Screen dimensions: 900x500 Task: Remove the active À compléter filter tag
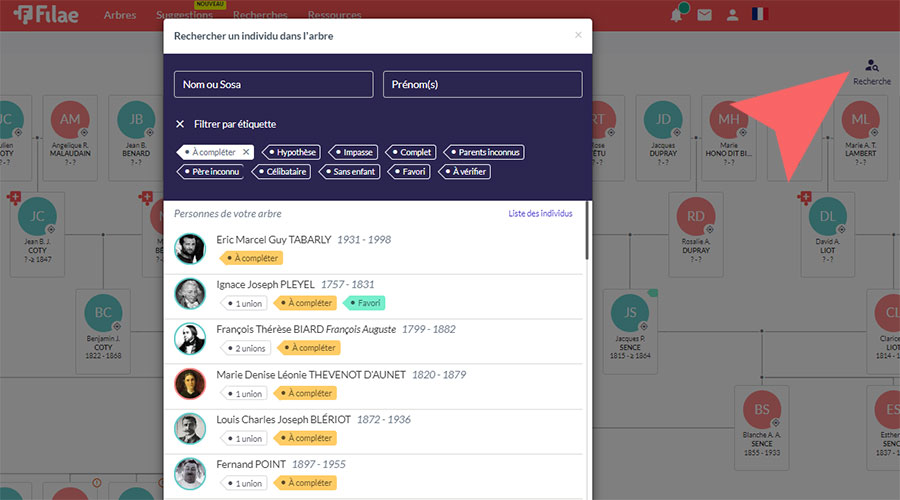[247, 152]
